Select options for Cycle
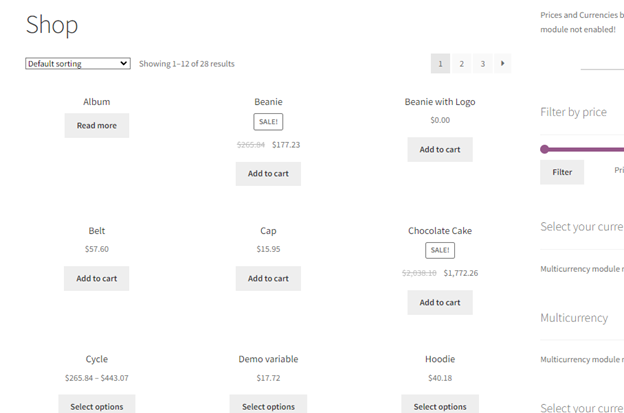 tap(97, 405)
